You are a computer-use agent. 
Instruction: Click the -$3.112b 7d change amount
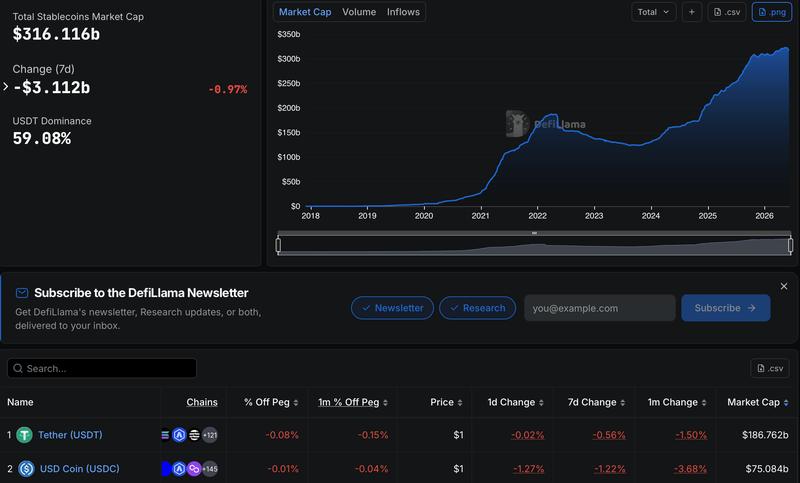(52, 87)
